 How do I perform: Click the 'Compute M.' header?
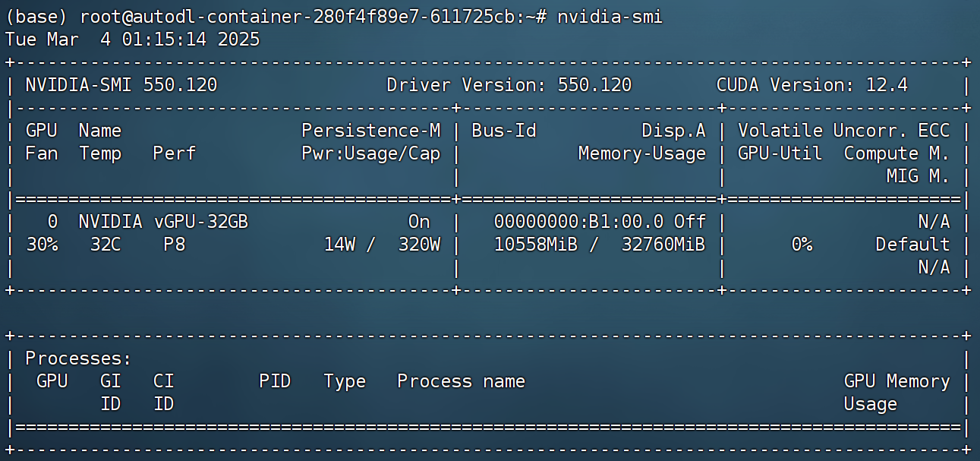(x=897, y=153)
